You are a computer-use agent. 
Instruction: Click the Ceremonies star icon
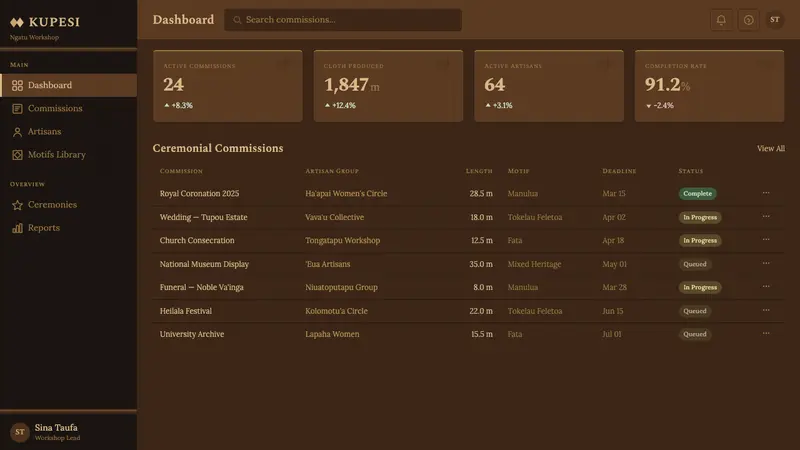click(17, 205)
